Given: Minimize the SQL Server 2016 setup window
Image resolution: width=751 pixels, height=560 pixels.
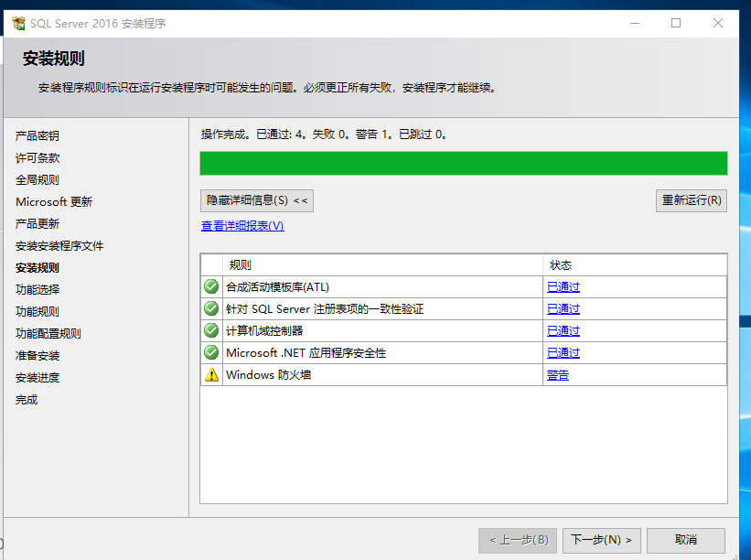Looking at the screenshot, I should click(x=635, y=23).
